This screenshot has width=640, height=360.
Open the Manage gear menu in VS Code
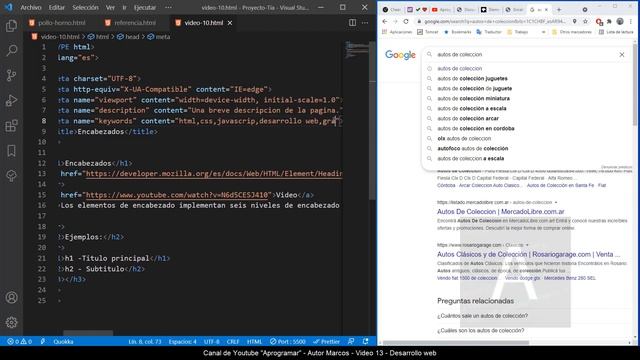point(11,322)
